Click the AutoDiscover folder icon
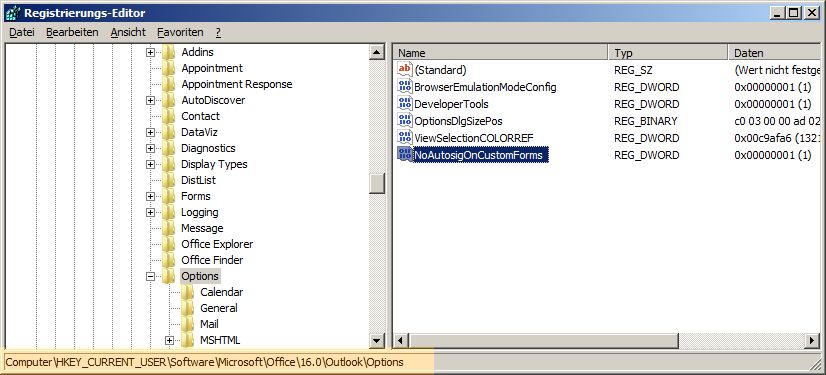The width and height of the screenshot is (826, 375). [169, 100]
